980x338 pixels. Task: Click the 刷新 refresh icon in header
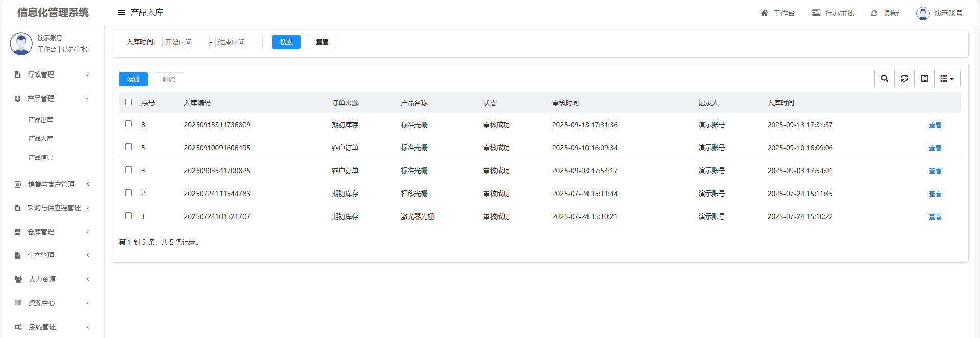pyautogui.click(x=874, y=13)
